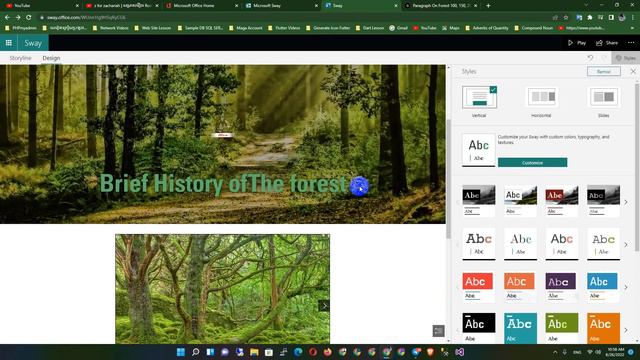Open the navigation icon at preview corner
This screenshot has height=360, width=640.
coord(438,331)
